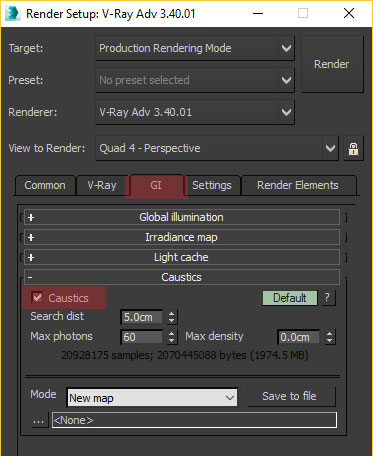Expand the Global illumination rollout
The image size is (373, 456).
pos(182,217)
